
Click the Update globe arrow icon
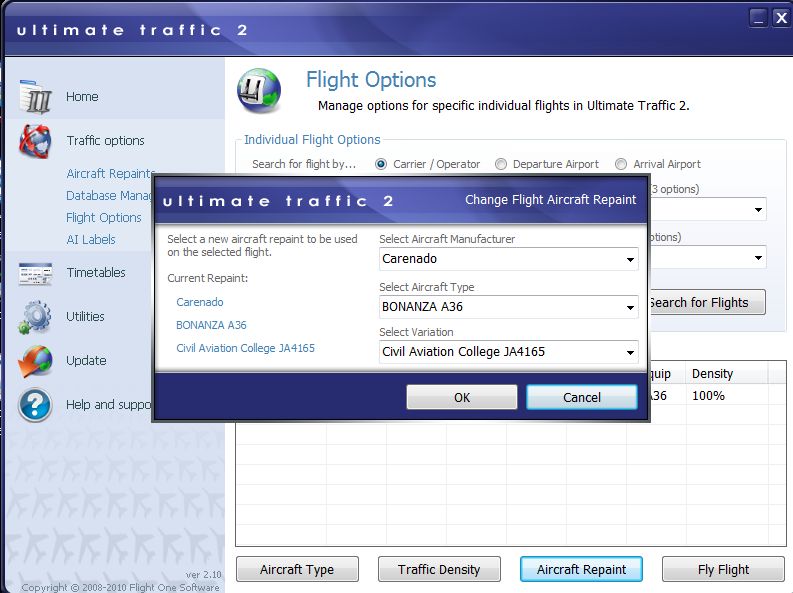[35, 361]
